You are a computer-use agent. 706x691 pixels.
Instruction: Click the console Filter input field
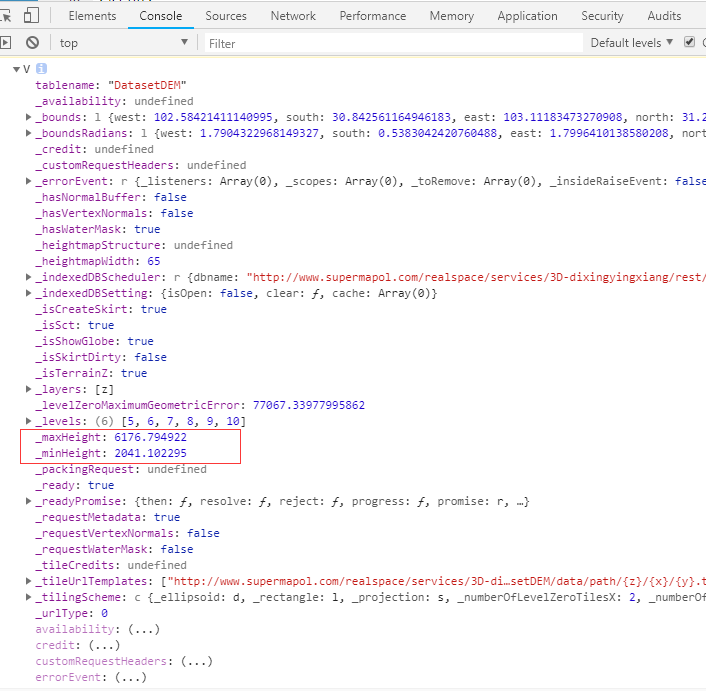pos(394,43)
